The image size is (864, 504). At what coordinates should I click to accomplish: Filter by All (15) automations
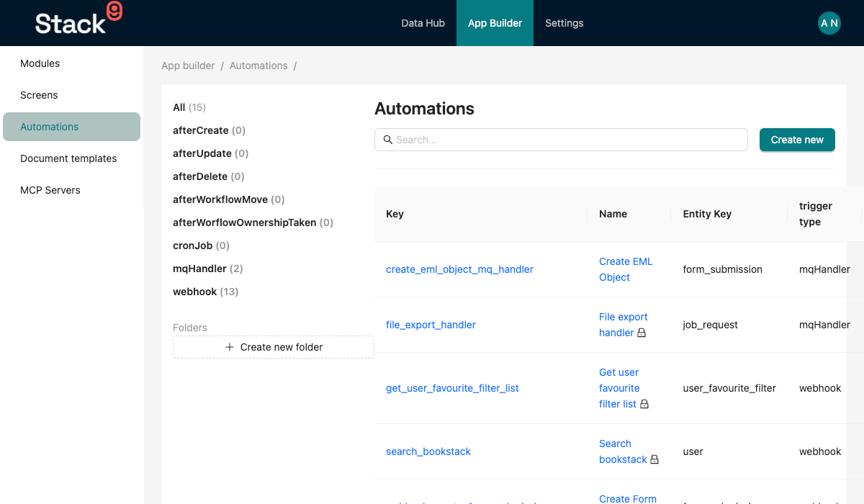pyautogui.click(x=189, y=107)
